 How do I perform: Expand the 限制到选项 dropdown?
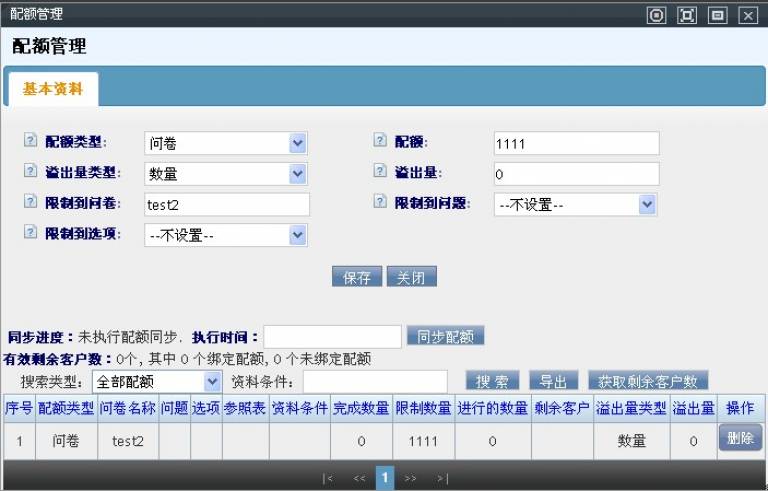tap(225, 235)
